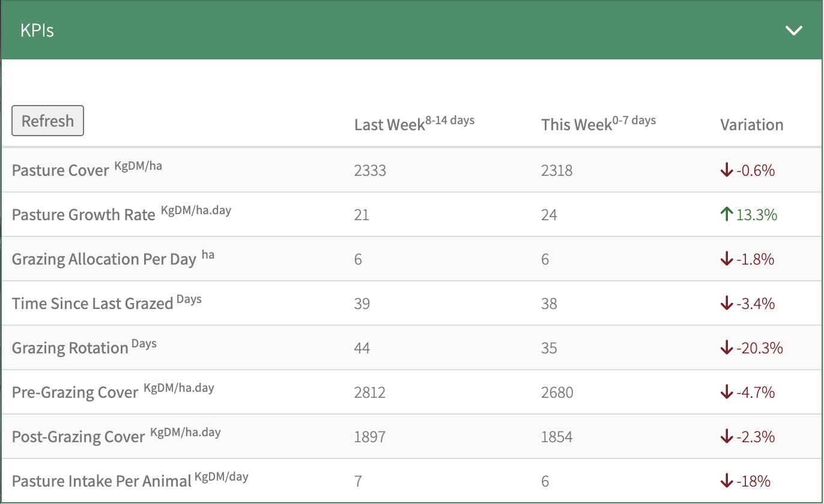Click the down arrow beside -3.4% variation

coord(727,304)
